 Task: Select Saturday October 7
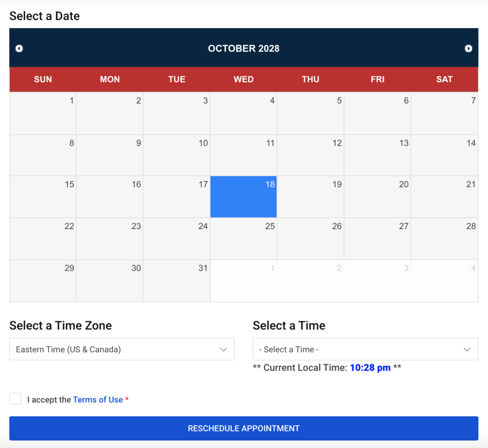point(444,113)
